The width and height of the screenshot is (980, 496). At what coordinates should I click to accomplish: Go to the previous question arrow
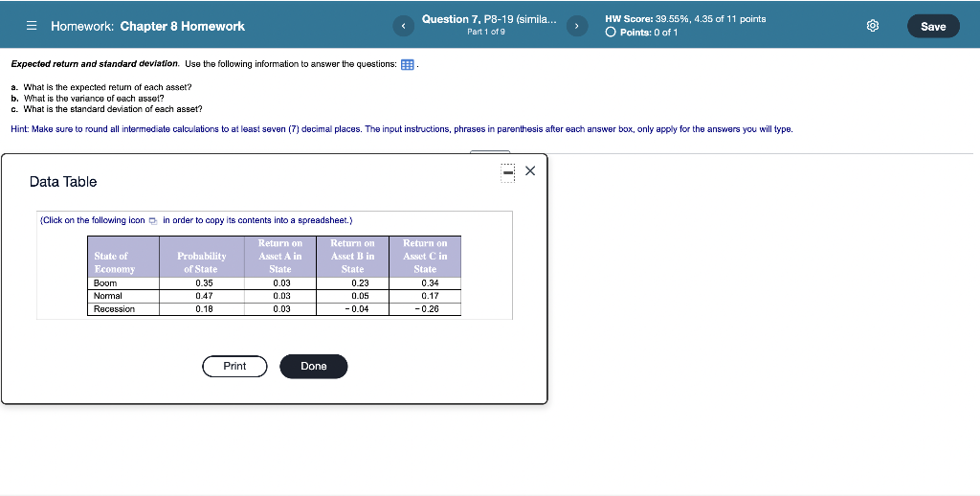[403, 26]
